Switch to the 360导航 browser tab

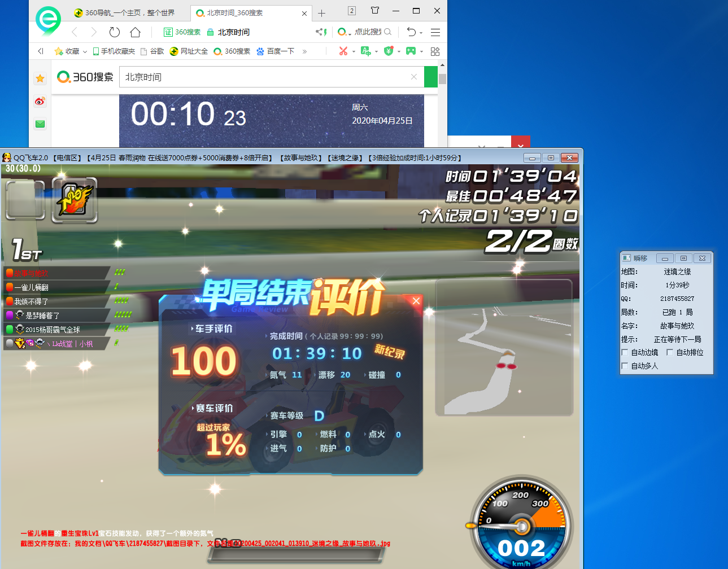124,12
